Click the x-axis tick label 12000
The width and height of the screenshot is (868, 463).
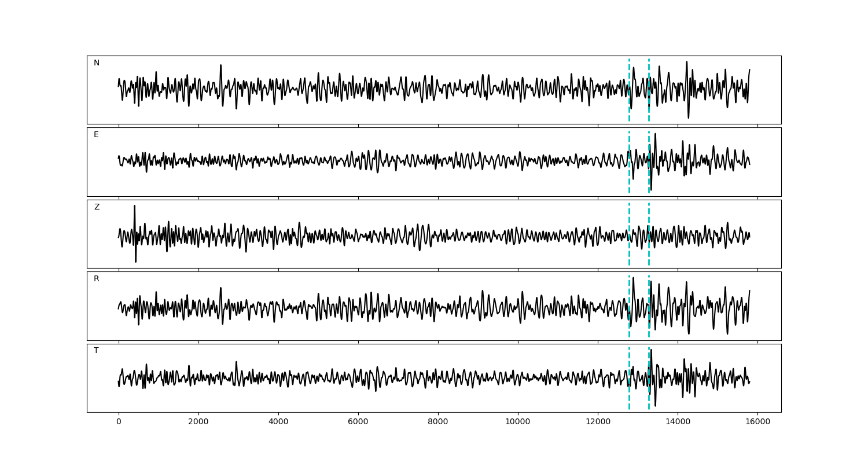tap(598, 422)
